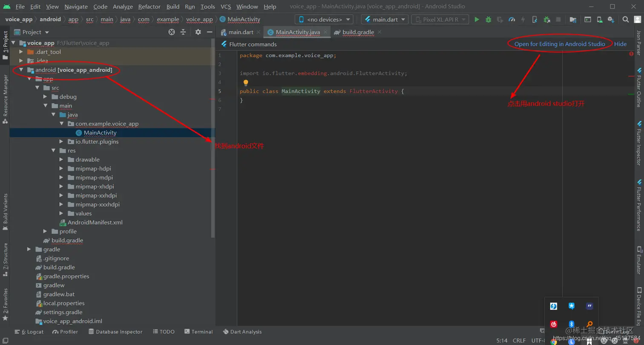Trigger Flutter hot reload lightning icon
Screen dimensions: 644x345
523,19
